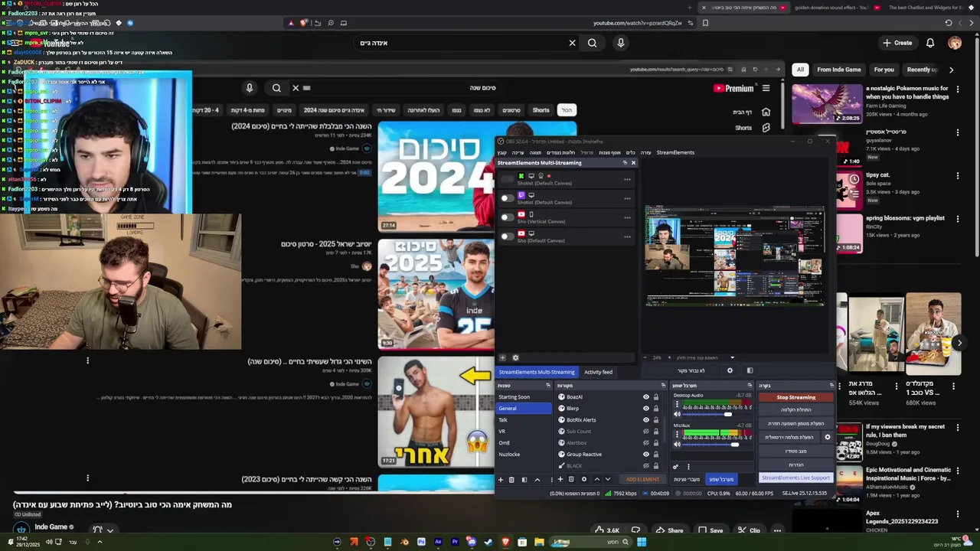This screenshot has height=551, width=980.
Task: Open the עזרה menu in OBS
Action: point(645,152)
